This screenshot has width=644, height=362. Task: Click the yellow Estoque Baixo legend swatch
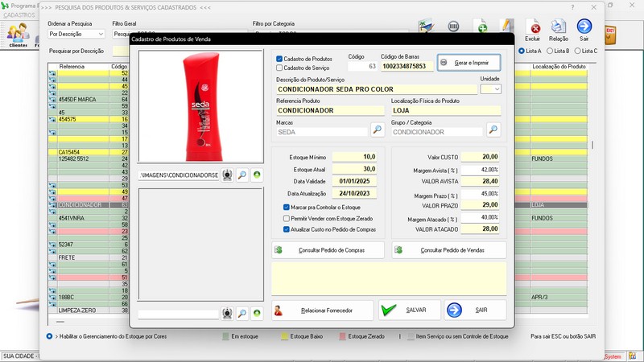click(284, 336)
